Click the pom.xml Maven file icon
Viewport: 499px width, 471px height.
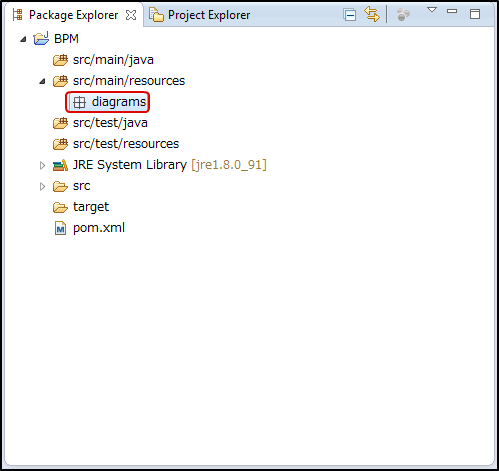60,228
